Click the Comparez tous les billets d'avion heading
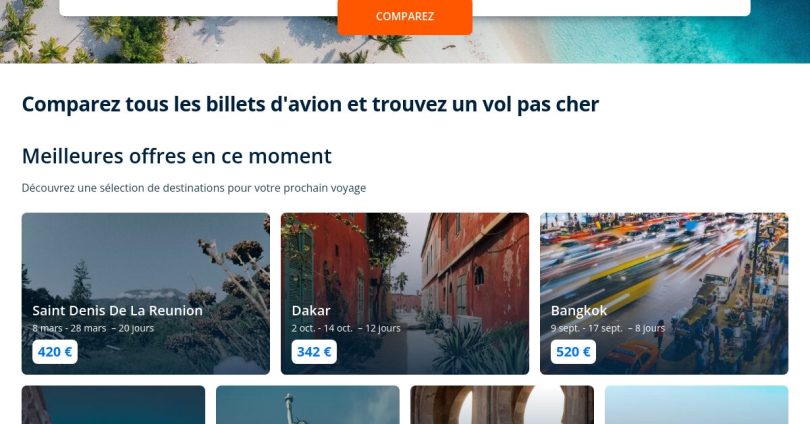 click(310, 104)
